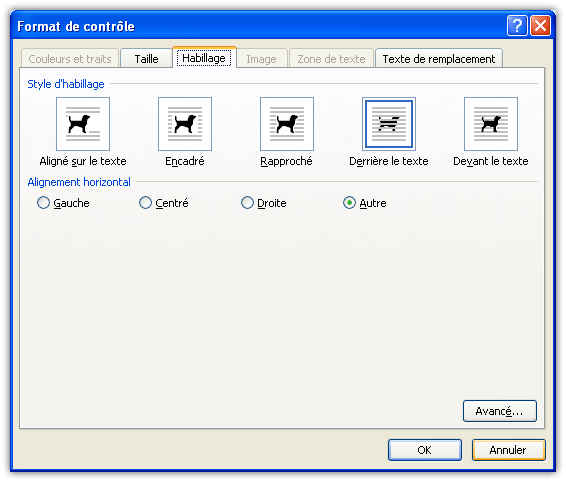566x482 pixels.
Task: Click the help question mark icon
Action: [517, 26]
